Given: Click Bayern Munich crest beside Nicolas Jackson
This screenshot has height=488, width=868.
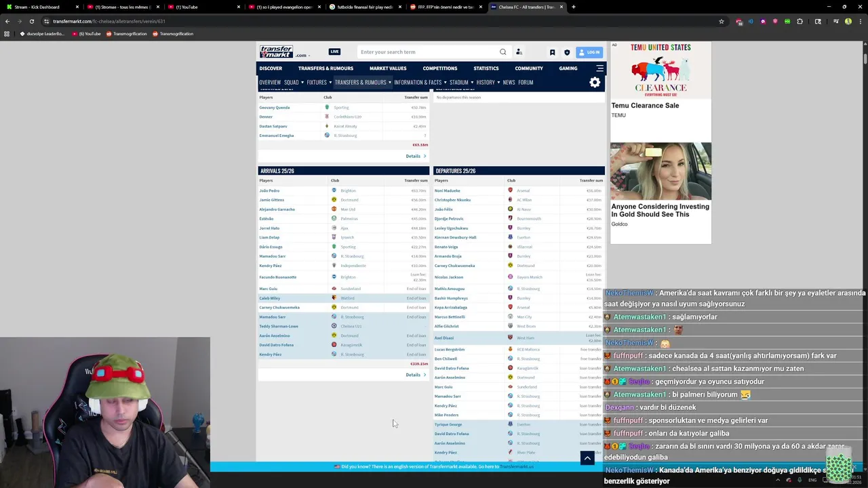Looking at the screenshot, I should [511, 277].
